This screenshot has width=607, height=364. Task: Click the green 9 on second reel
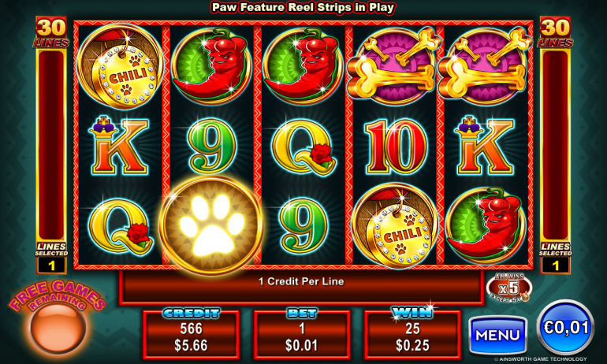(211, 147)
